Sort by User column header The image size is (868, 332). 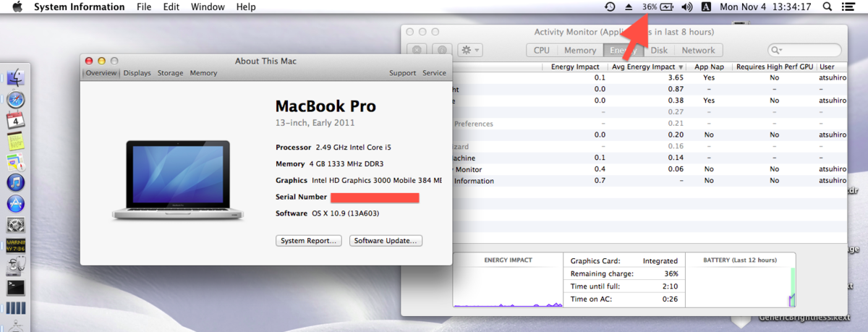click(831, 67)
